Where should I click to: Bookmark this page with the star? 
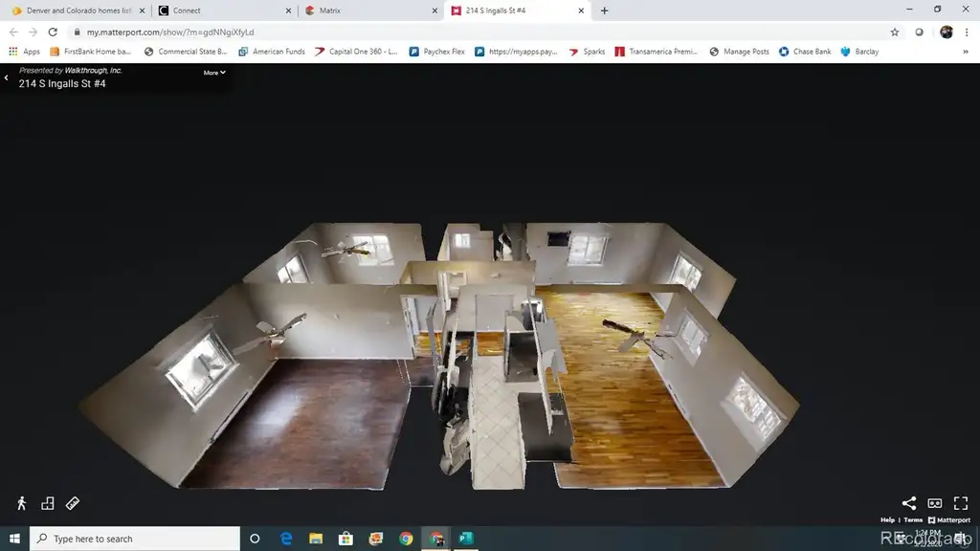coord(895,32)
